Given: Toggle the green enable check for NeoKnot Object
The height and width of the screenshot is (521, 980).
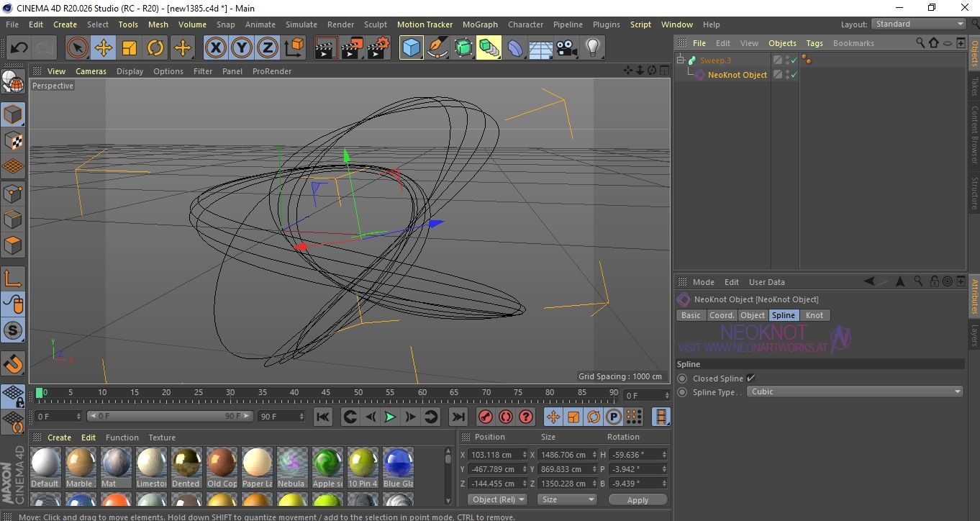Looking at the screenshot, I should point(794,75).
